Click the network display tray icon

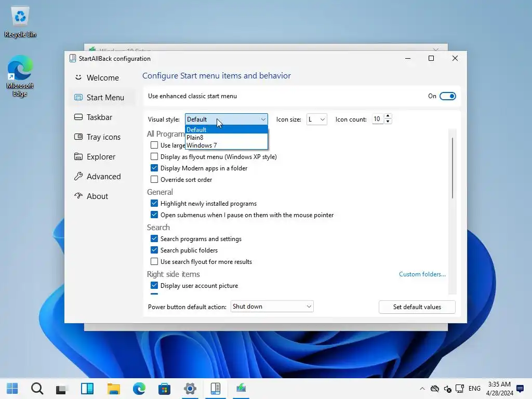(460, 389)
